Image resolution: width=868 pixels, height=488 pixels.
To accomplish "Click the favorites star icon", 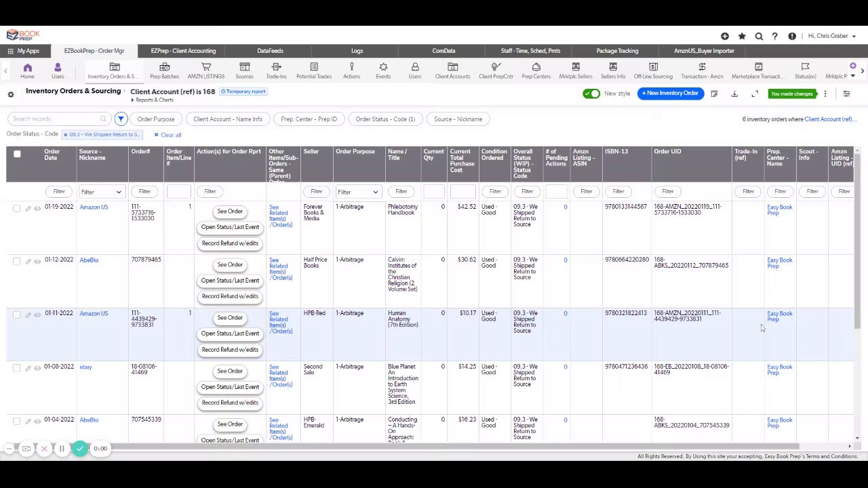I will point(742,36).
